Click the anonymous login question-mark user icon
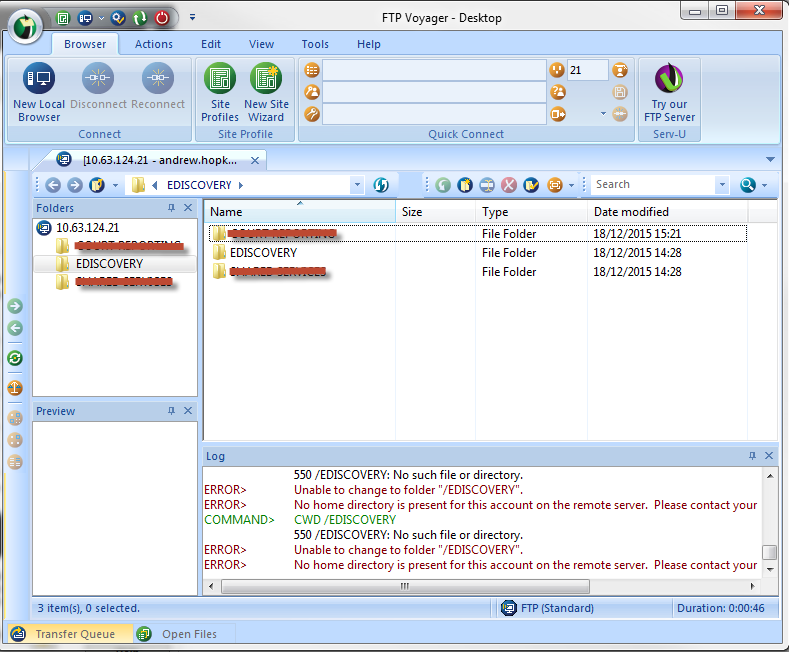789x652 pixels. 558,92
